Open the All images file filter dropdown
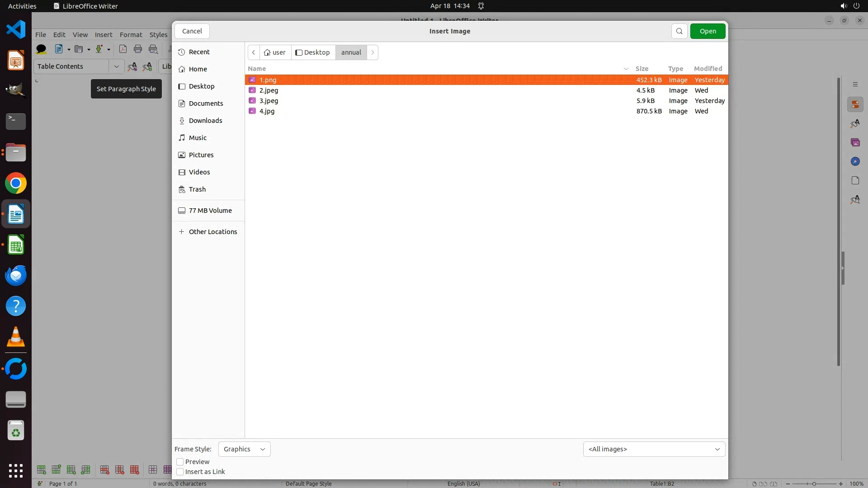868x488 pixels. point(654,449)
